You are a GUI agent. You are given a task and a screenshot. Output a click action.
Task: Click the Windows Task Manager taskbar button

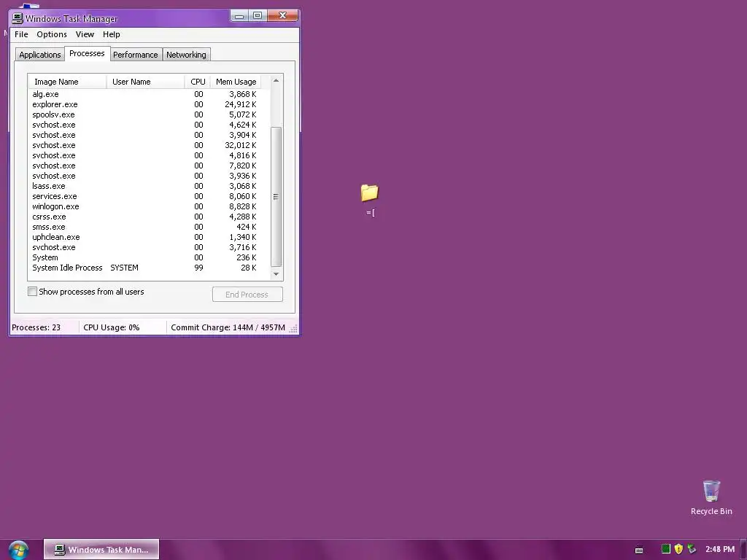(x=101, y=550)
